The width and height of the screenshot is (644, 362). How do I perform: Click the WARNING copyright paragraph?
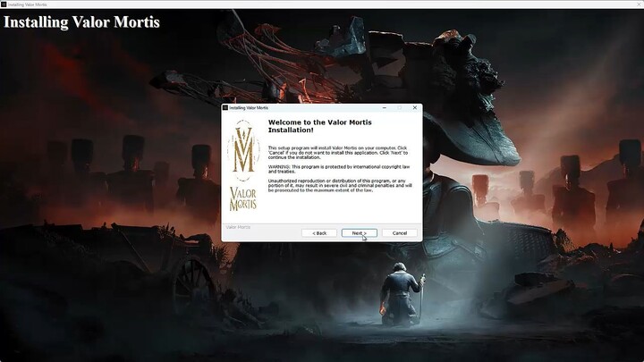(339, 169)
